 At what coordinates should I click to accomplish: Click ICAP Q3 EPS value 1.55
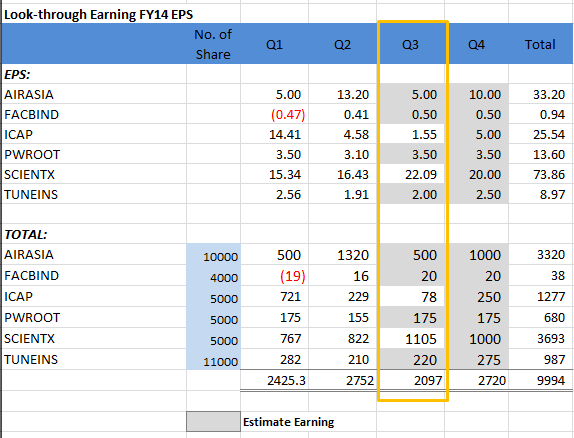click(x=424, y=134)
